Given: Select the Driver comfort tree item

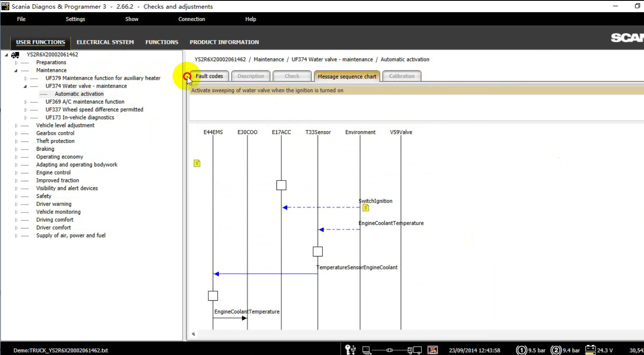Looking at the screenshot, I should click(53, 228).
